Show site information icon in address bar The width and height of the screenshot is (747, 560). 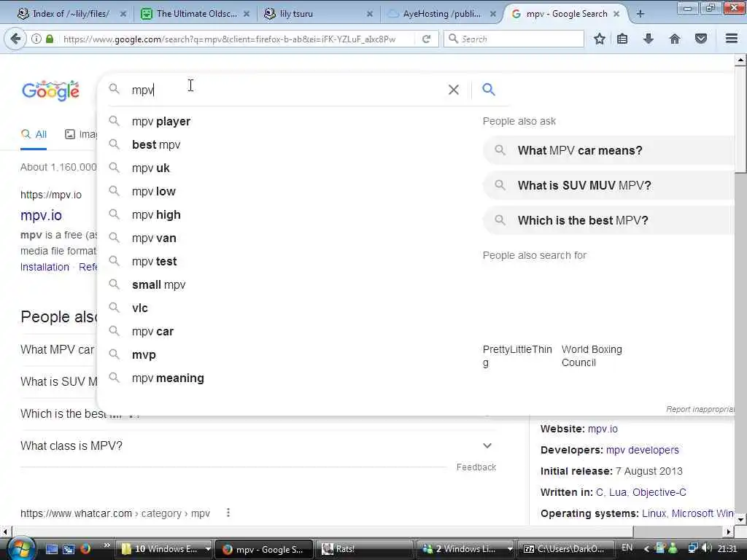[x=36, y=39]
